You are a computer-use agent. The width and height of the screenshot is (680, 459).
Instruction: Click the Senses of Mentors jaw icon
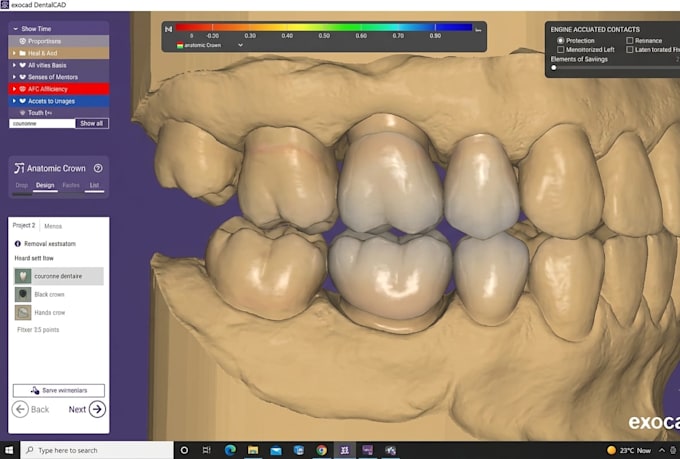[x=23, y=77]
